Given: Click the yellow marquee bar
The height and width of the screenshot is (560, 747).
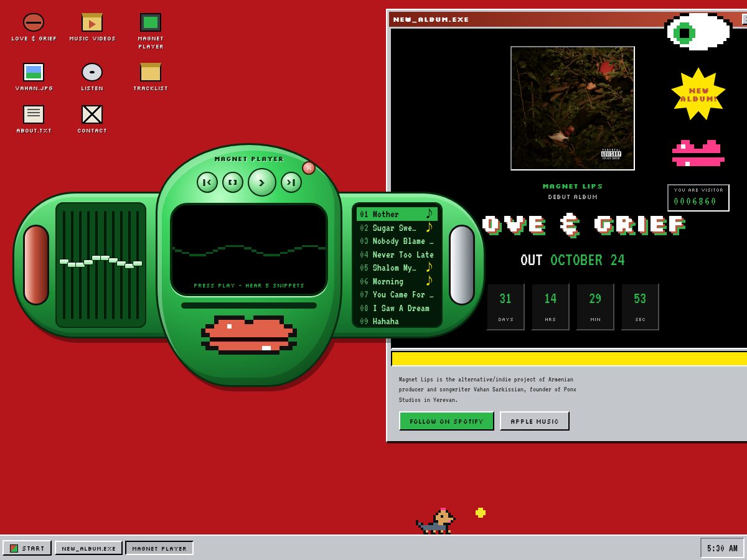Looking at the screenshot, I should click(569, 358).
